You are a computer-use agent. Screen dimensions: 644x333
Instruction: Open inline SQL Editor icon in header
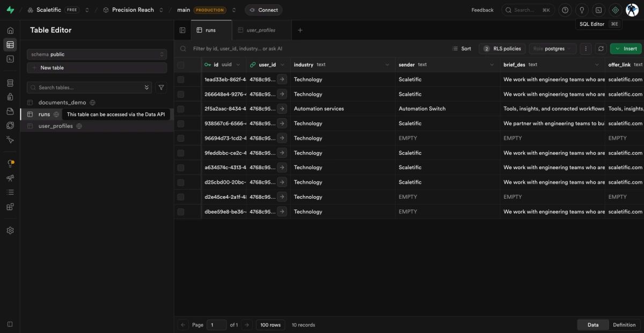pyautogui.click(x=599, y=10)
